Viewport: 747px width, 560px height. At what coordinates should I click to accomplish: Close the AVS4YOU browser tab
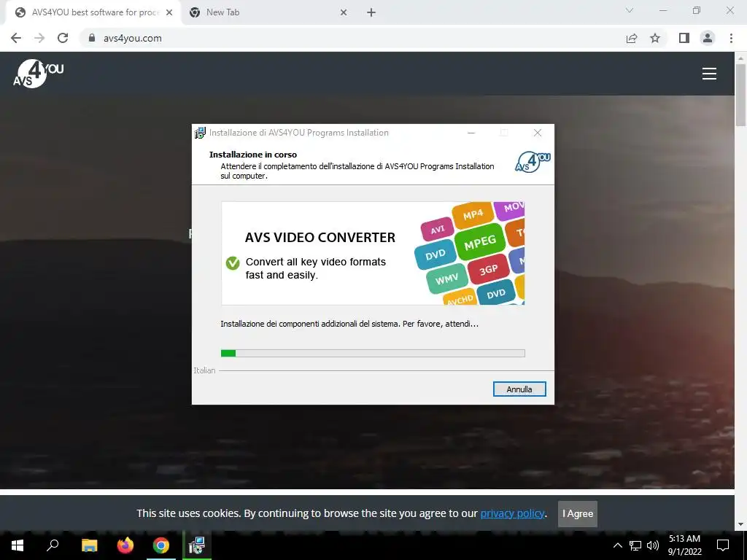(169, 12)
